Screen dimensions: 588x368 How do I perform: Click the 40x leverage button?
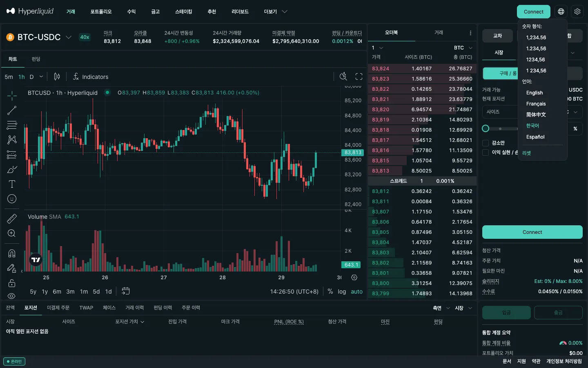point(85,37)
